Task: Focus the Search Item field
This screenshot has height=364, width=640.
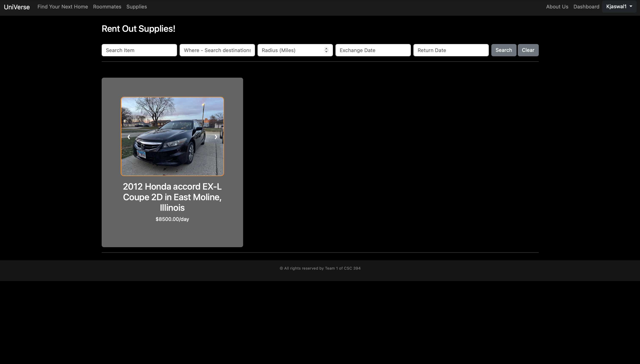Action: coord(139,50)
